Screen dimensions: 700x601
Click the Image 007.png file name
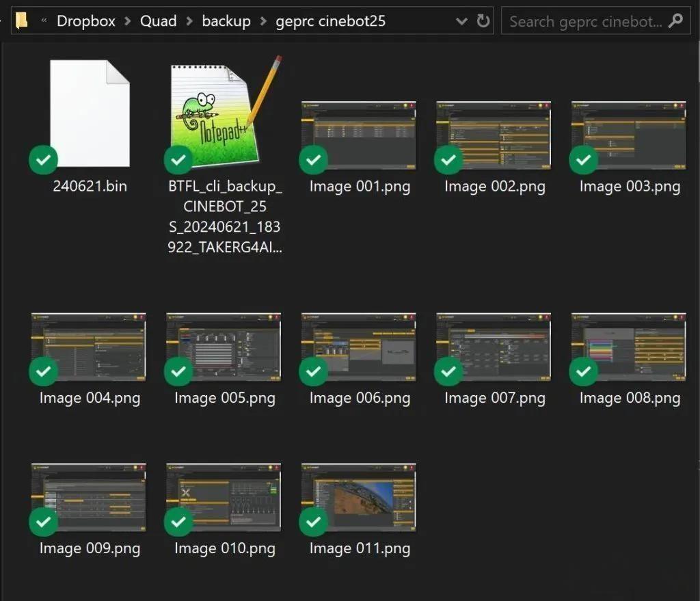[x=495, y=398]
